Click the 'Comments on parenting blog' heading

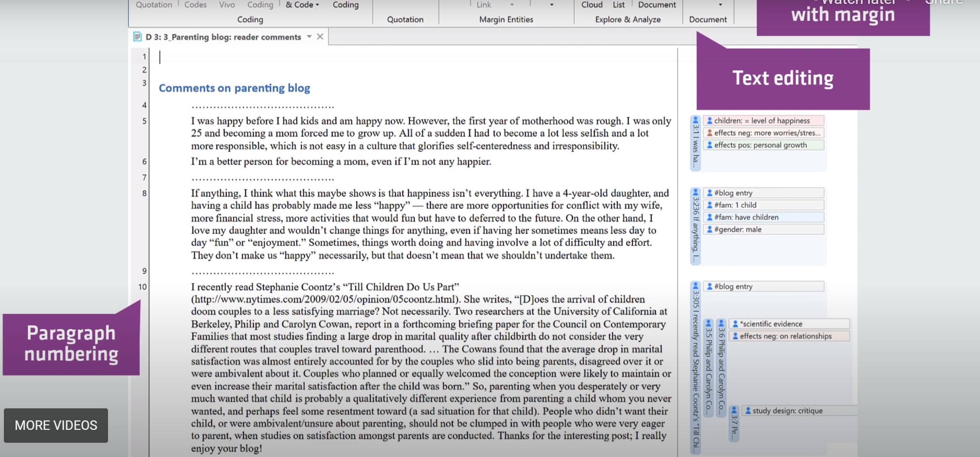click(235, 88)
